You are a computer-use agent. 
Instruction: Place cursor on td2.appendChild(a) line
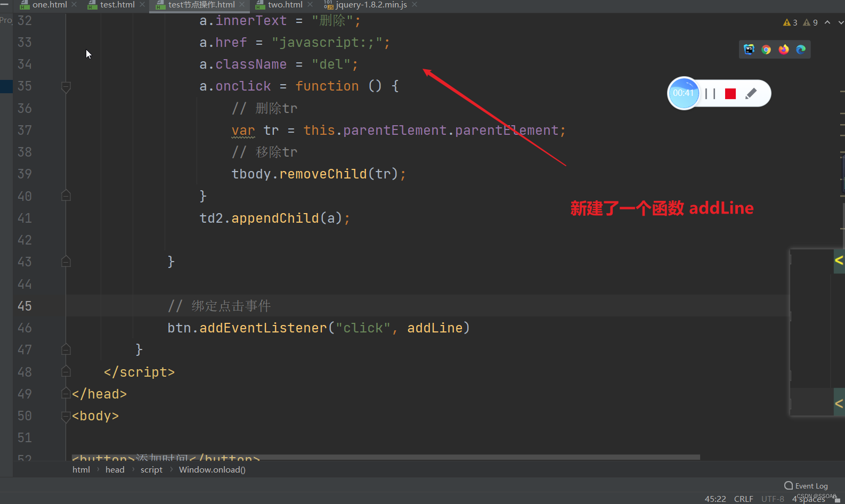tap(274, 218)
